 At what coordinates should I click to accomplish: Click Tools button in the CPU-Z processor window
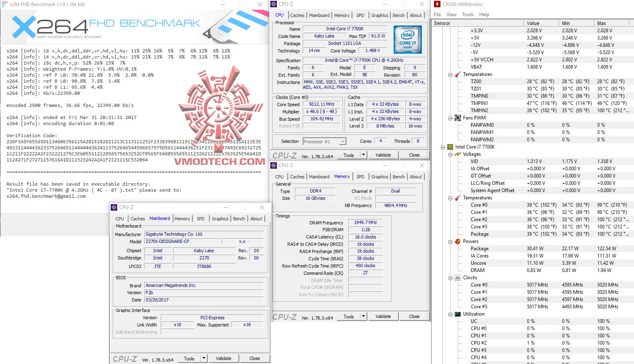349,155
